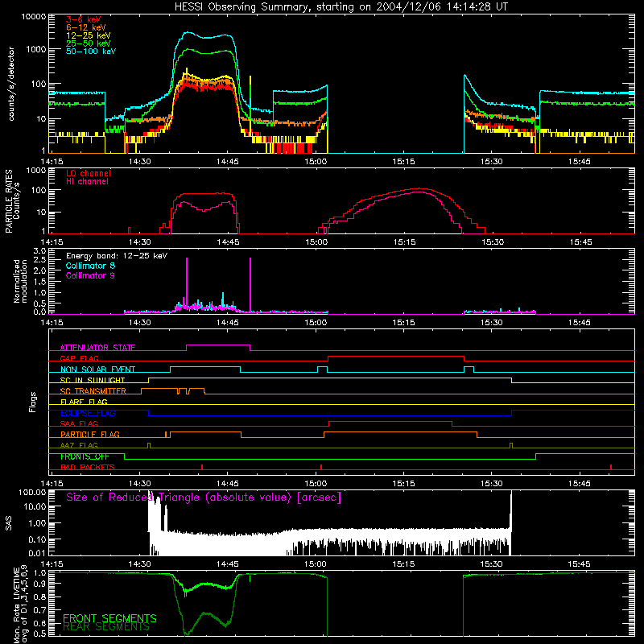The width and height of the screenshot is (644, 644).
Task: Click the 1000 tick on particle rates axis
Action: [x=35, y=171]
